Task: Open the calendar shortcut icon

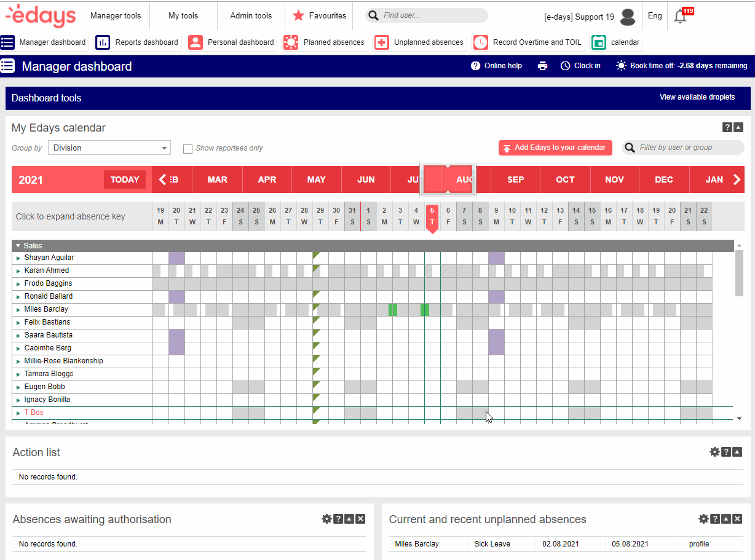Action: (x=598, y=42)
